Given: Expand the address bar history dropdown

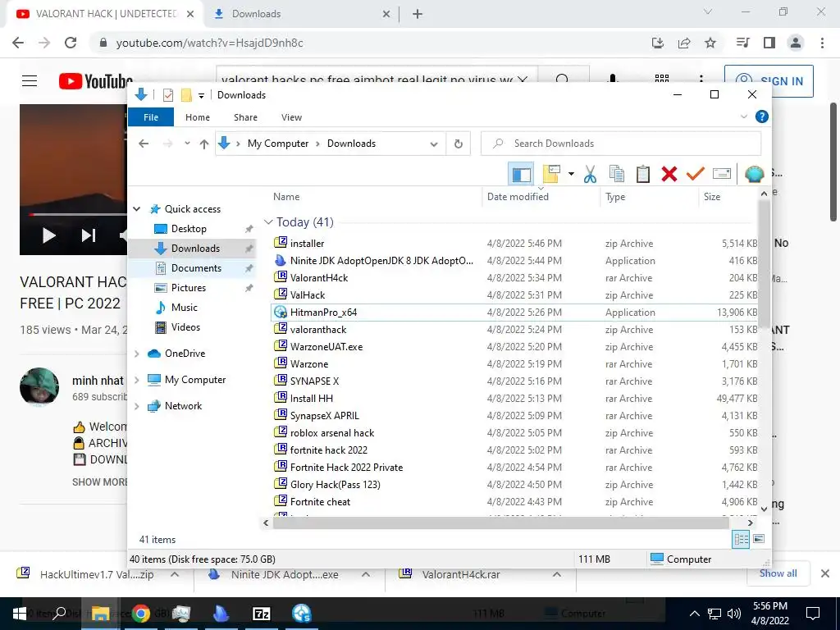Looking at the screenshot, I should [434, 144].
